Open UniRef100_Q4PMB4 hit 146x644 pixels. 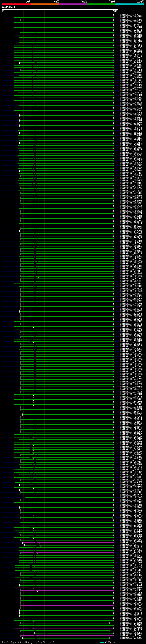[131, 394]
